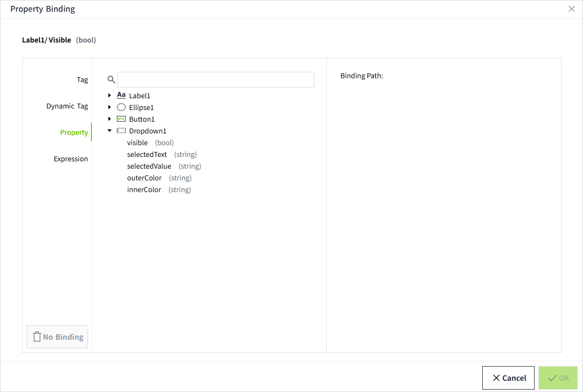
Task: Click the Button1 component icon
Action: (121, 119)
